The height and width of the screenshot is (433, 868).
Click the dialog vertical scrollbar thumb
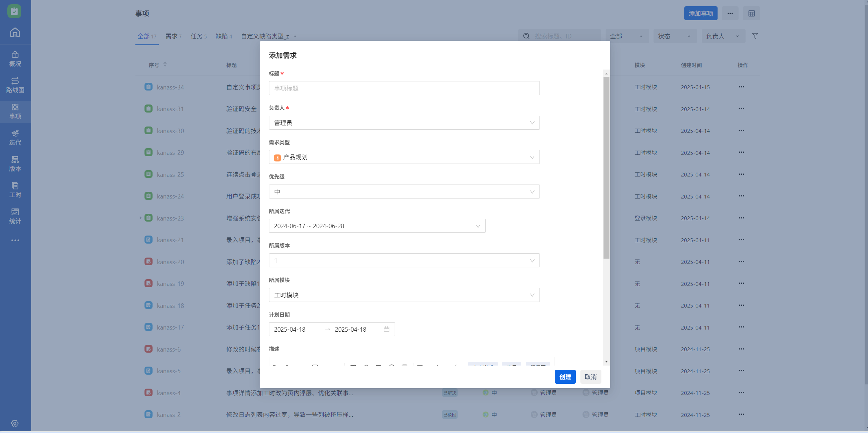coord(606,168)
